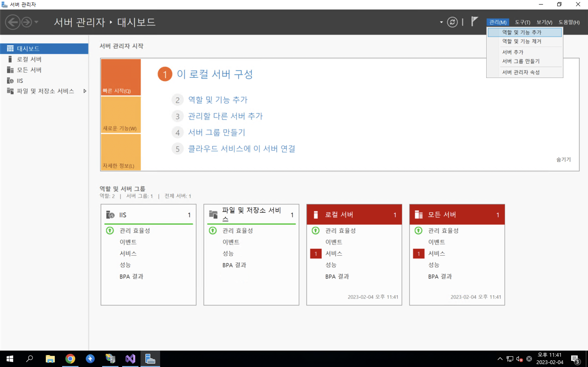This screenshot has height=367, width=588.
Task: Select the orange 빠른 시작(Q) tile
Action: [x=121, y=77]
